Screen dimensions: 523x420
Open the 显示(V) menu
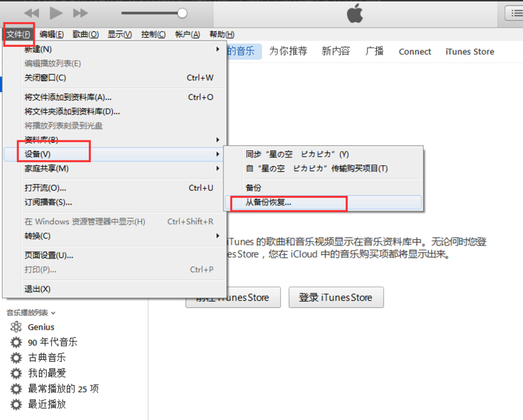pyautogui.click(x=120, y=34)
